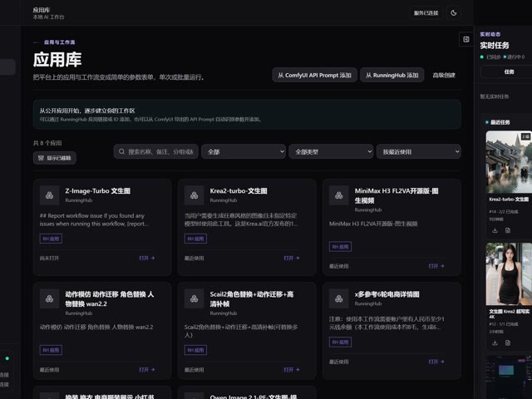
Task: Click the RH 应用 tag on 动作模仿 wan2.2 card
Action: (x=51, y=350)
